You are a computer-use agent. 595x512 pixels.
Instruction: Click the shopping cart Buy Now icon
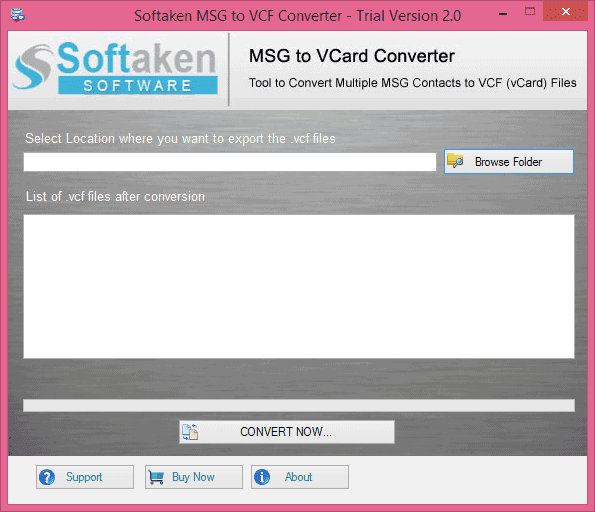click(156, 477)
